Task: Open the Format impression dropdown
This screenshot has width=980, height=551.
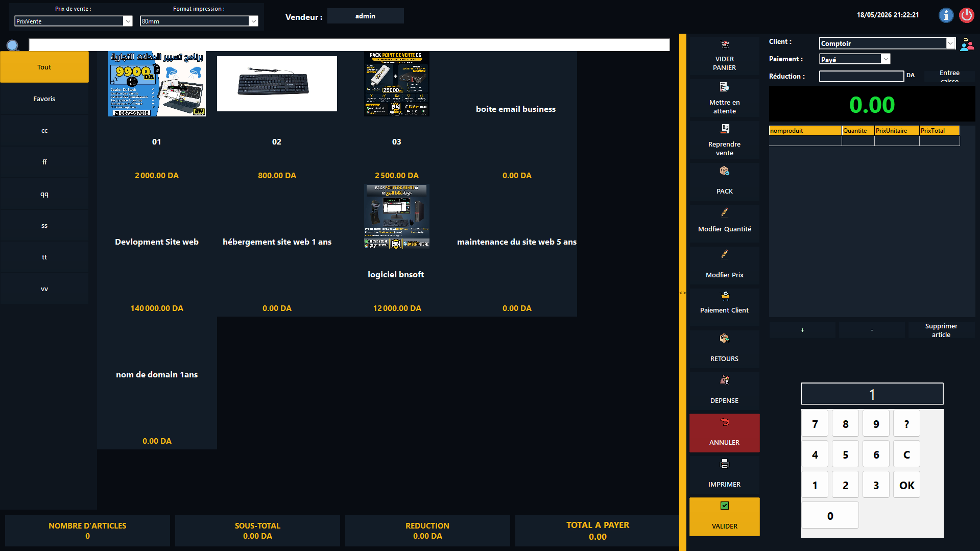Action: click(253, 21)
